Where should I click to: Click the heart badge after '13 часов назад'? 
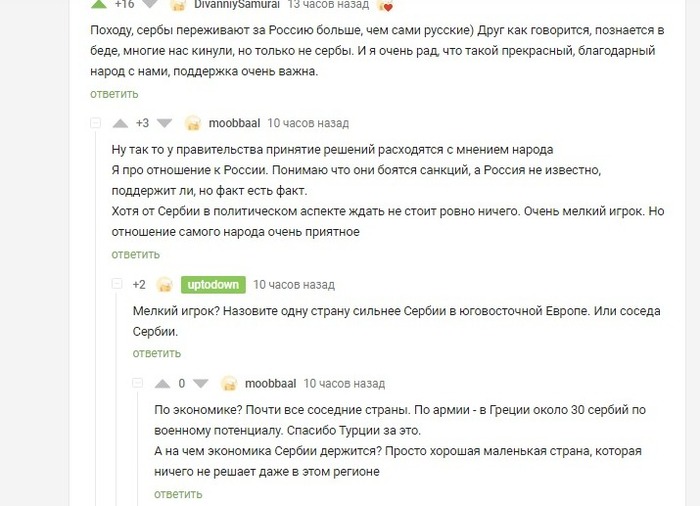pos(385,6)
